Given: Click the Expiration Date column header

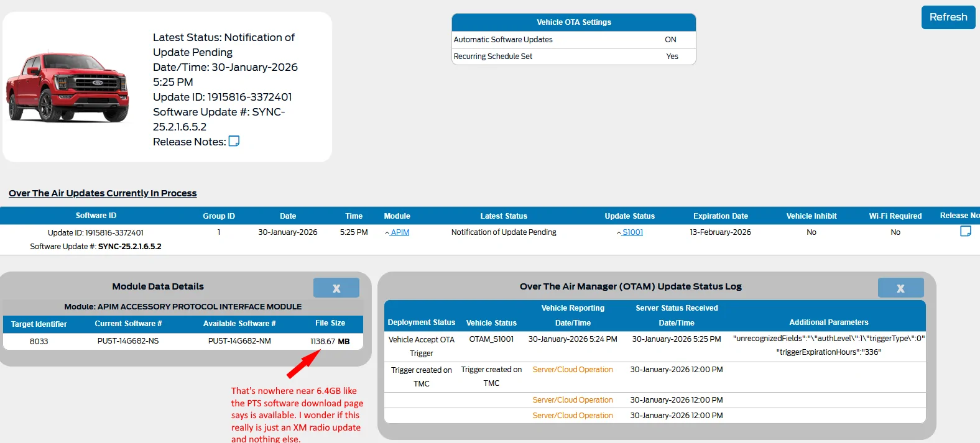Looking at the screenshot, I should 721,216.
